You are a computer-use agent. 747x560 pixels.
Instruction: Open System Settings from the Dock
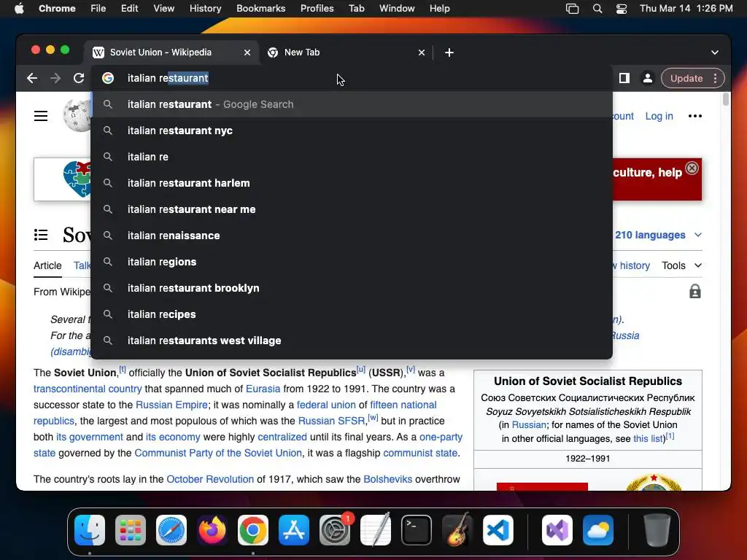334,529
